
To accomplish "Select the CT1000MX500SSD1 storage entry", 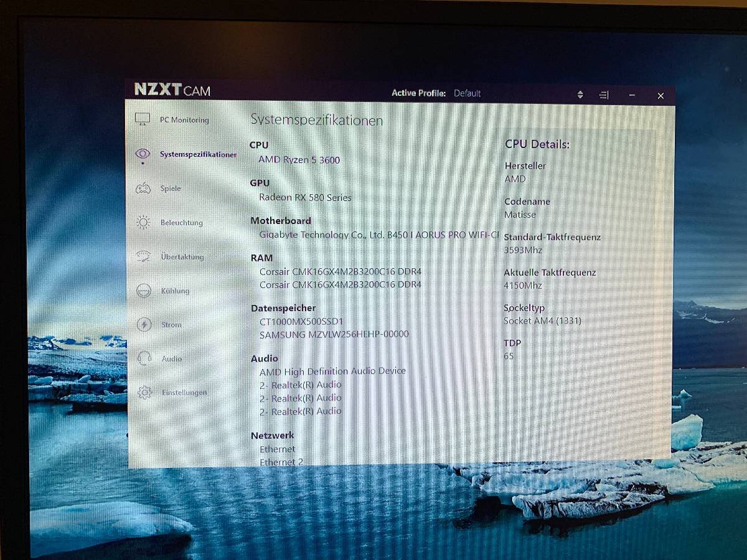I will 301,322.
